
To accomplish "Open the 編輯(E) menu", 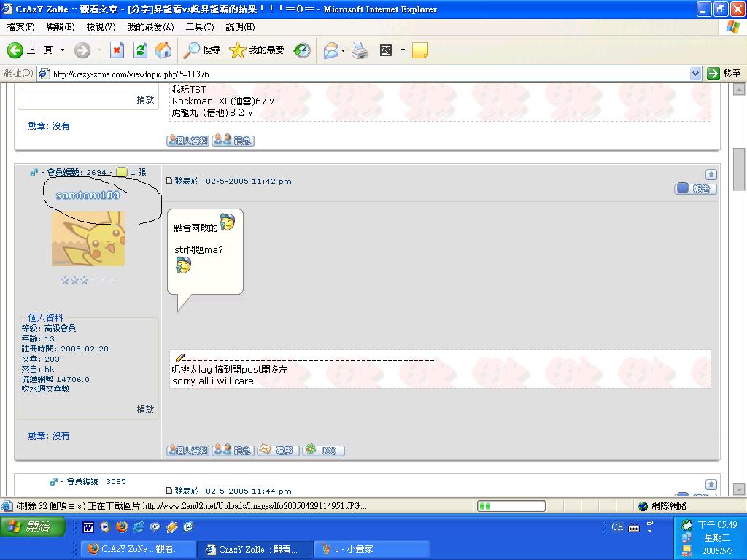I will click(x=60, y=27).
